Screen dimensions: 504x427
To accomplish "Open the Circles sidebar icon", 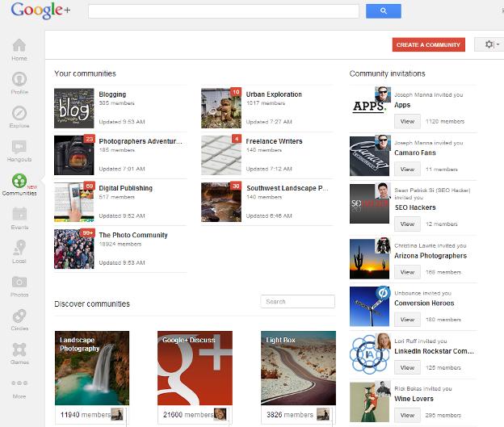I will 19,317.
